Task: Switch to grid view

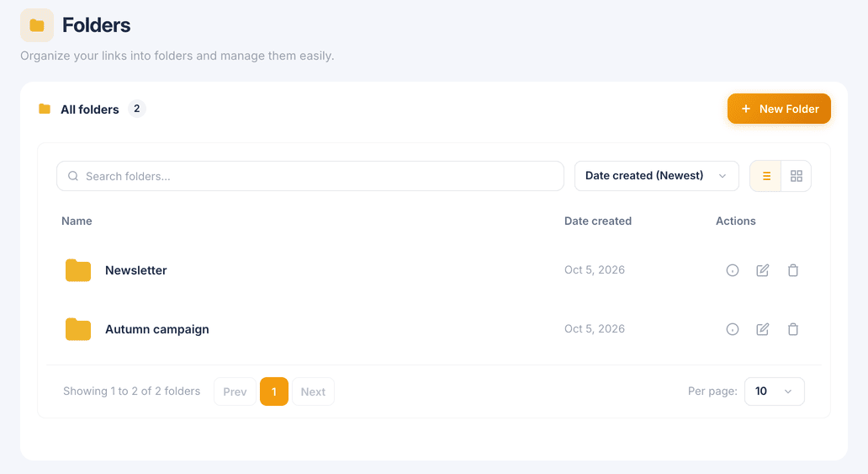Action: pos(797,176)
